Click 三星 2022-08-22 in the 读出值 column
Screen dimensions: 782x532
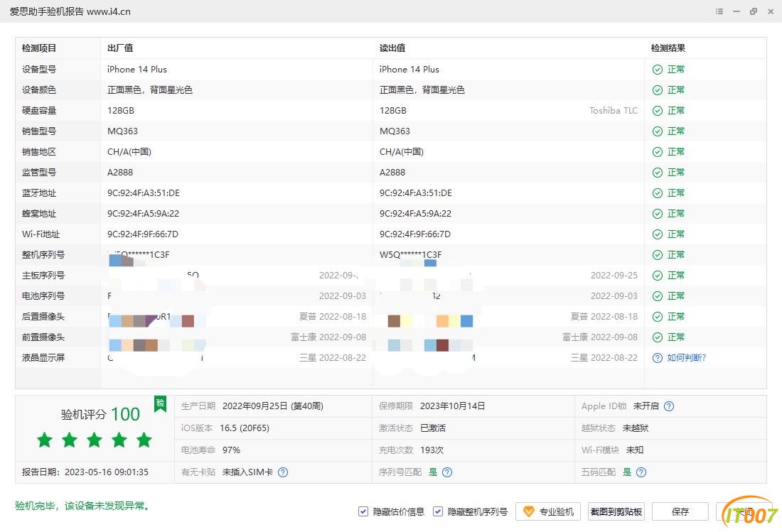tap(604, 358)
